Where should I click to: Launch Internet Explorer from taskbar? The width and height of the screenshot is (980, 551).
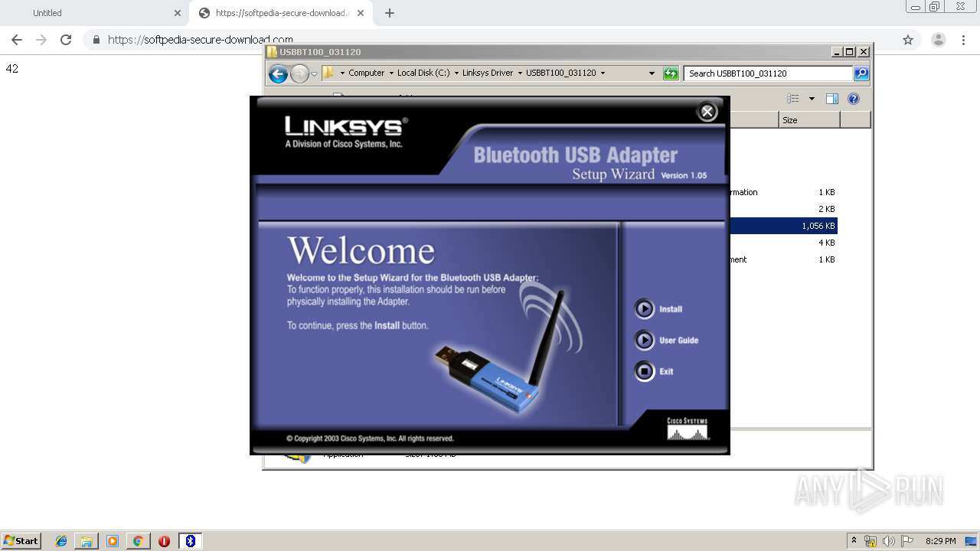point(61,541)
